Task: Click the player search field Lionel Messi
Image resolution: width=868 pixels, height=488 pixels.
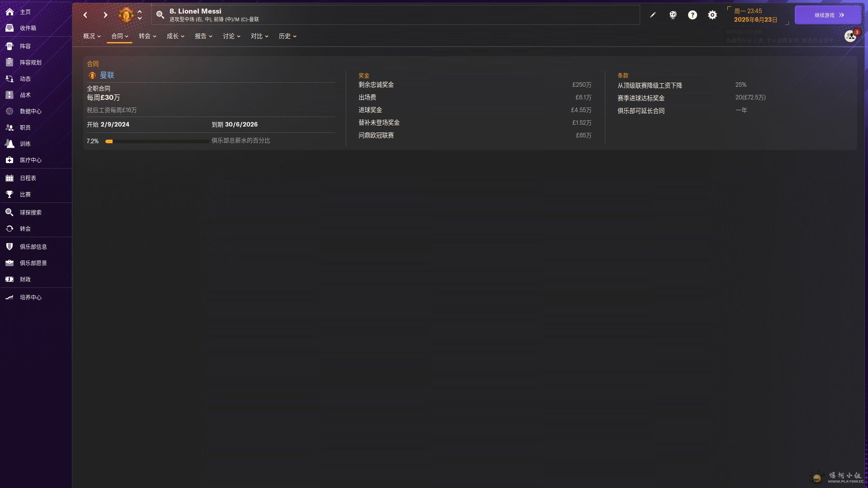Action: [396, 15]
